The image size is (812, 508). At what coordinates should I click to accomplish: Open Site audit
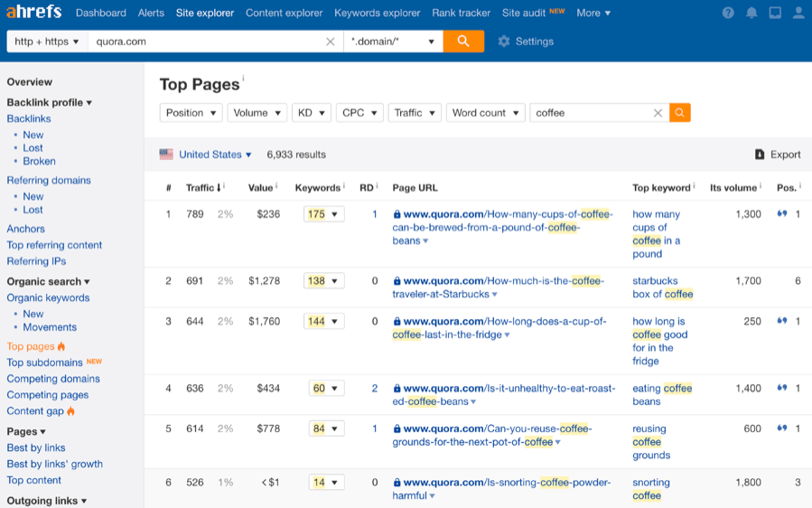tap(524, 13)
